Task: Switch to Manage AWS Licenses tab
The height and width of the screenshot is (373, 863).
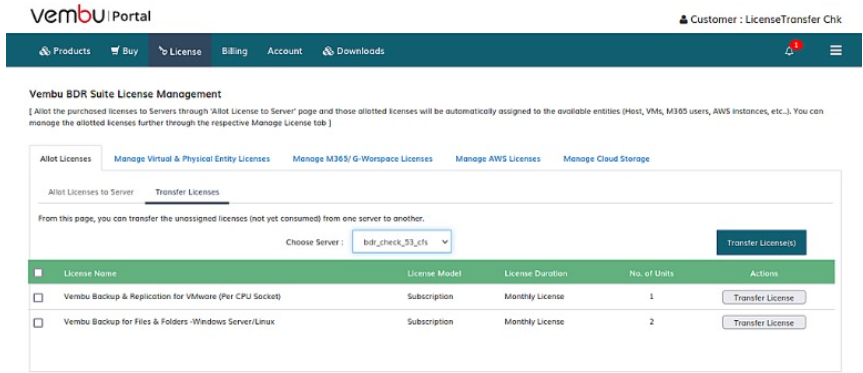Action: [x=498, y=158]
